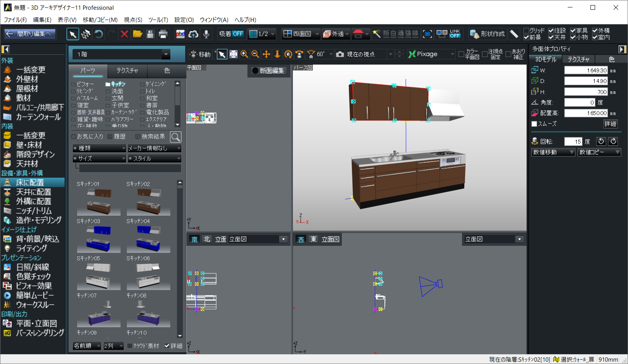The width and height of the screenshot is (628, 364).
Task: Click the ruler measurement tool icon
Action: tap(514, 34)
